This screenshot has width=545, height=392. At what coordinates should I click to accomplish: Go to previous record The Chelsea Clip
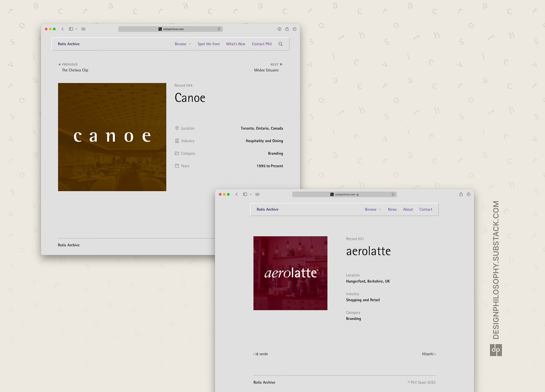(x=75, y=70)
